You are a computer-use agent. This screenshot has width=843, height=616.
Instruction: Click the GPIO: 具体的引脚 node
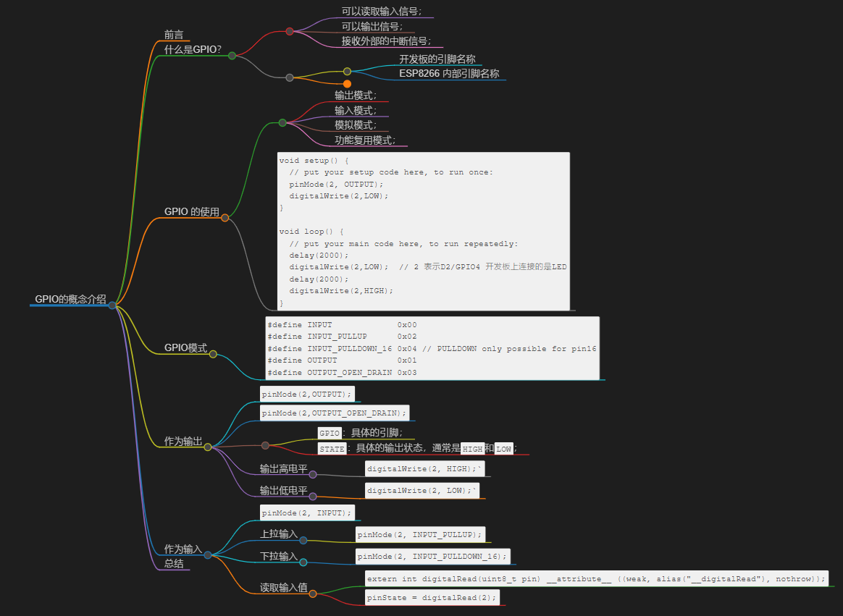click(360, 433)
